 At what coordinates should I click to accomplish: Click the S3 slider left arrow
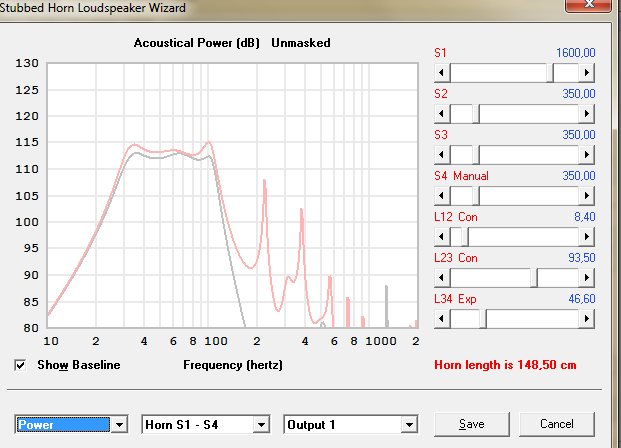(x=442, y=155)
